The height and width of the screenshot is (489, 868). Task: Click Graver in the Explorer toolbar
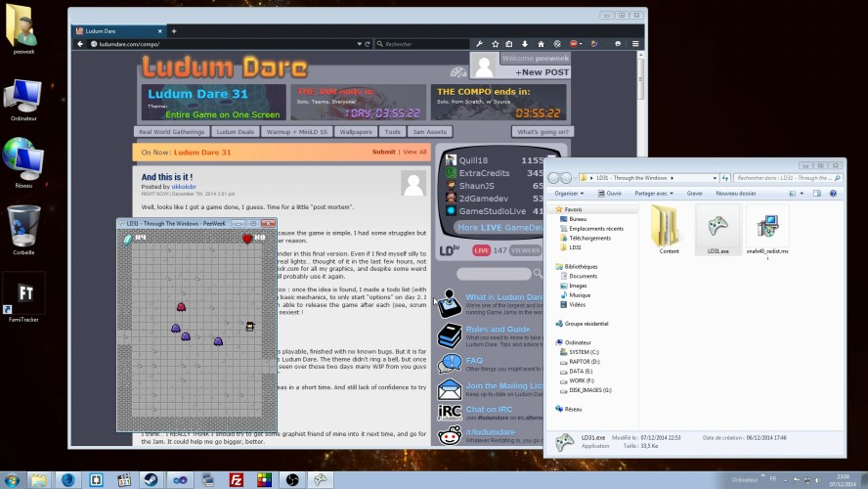[x=694, y=194]
